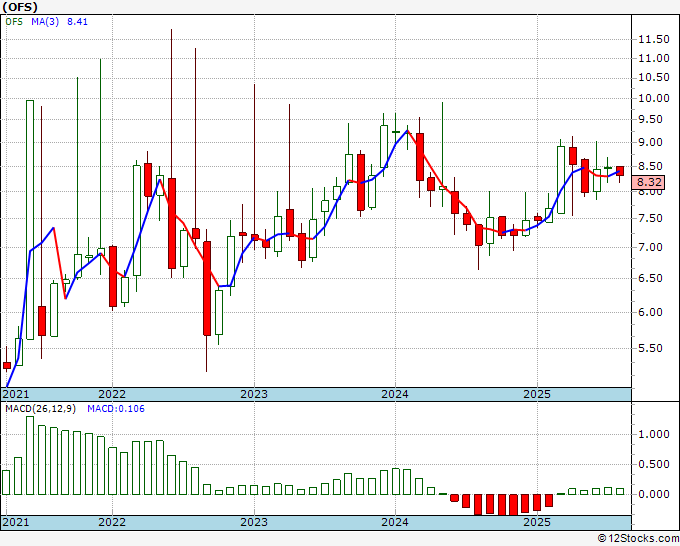
Task: Click the 8.50 price axis label
Action: tap(650, 166)
